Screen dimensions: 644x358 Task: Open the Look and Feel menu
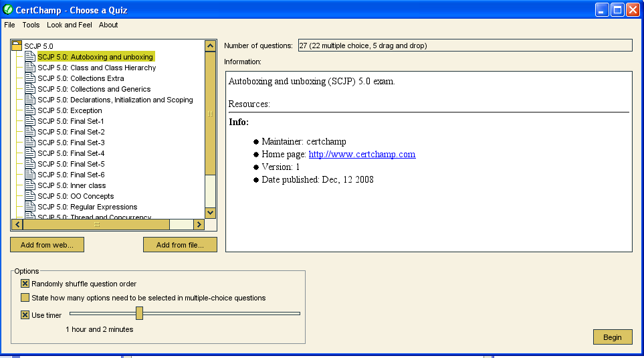(70, 25)
